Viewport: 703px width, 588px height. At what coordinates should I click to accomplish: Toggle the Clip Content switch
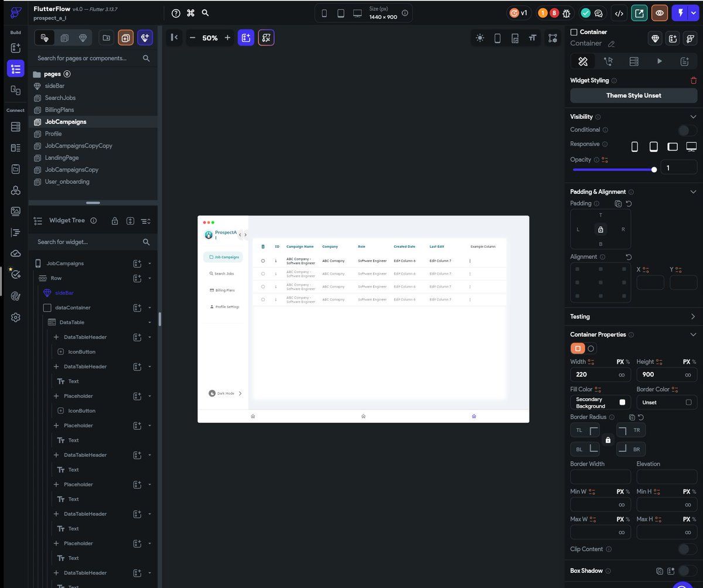688,549
